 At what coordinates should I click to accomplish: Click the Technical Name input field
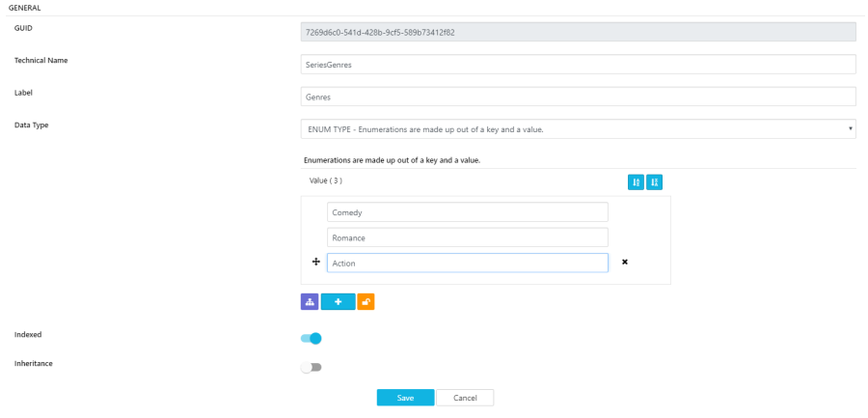[579, 64]
